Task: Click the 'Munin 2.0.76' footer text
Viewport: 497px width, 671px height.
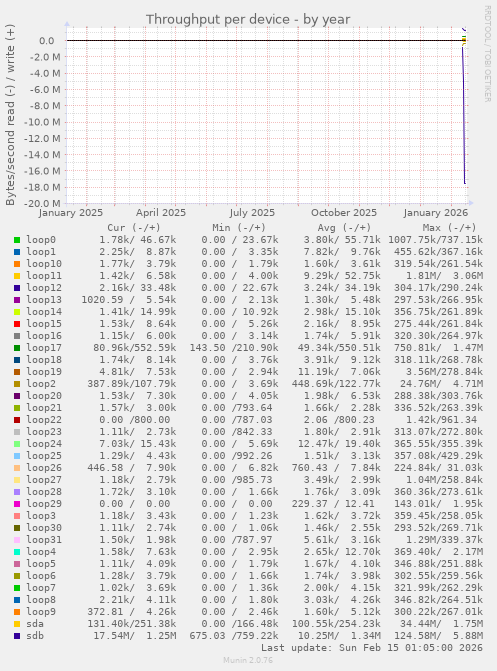Action: pyautogui.click(x=248, y=660)
